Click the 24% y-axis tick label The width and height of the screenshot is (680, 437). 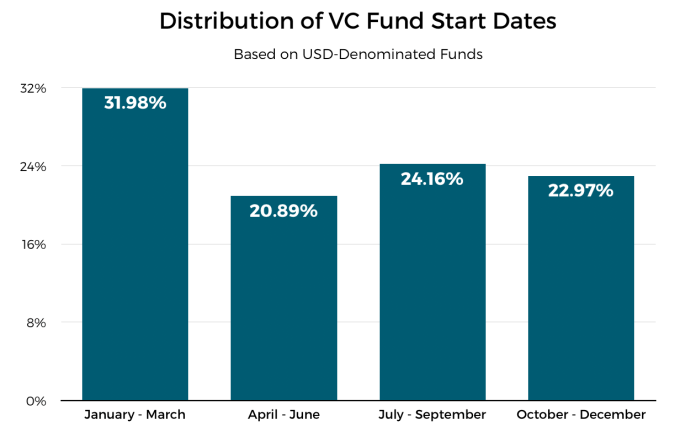[34, 166]
